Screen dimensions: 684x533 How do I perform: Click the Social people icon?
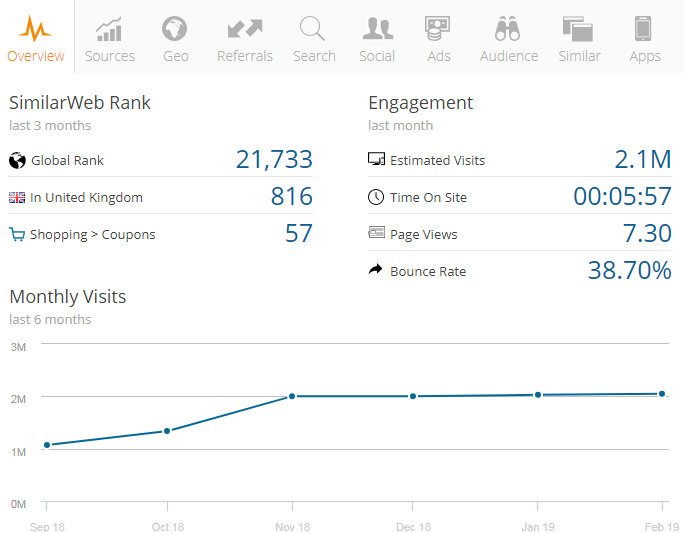click(x=378, y=28)
